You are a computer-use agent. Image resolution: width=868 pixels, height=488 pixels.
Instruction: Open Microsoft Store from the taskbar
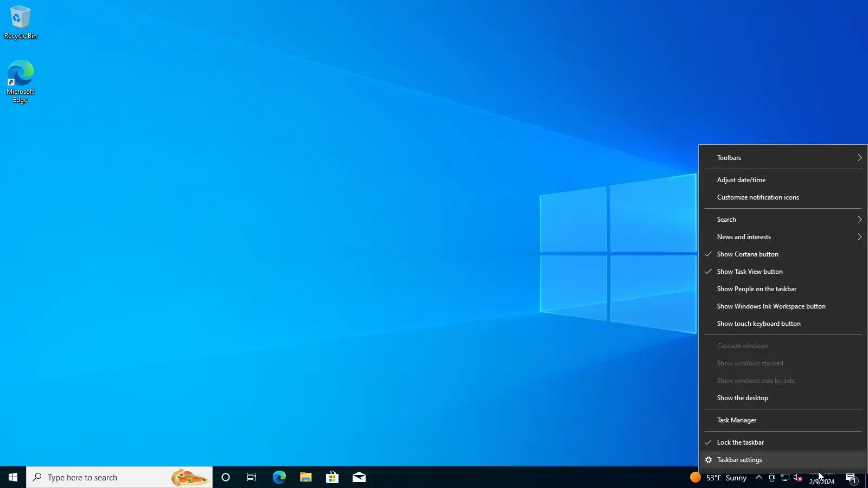(332, 477)
